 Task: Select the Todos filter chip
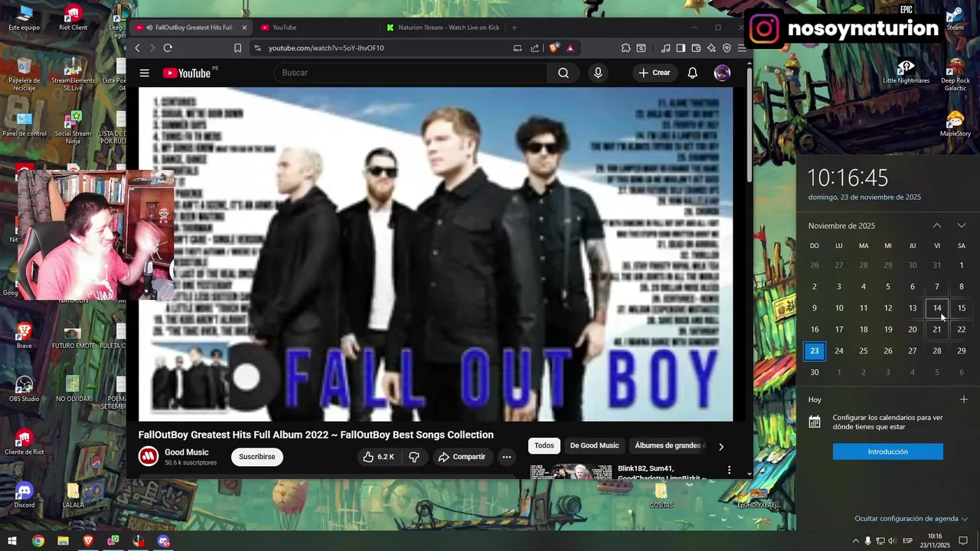coord(544,445)
